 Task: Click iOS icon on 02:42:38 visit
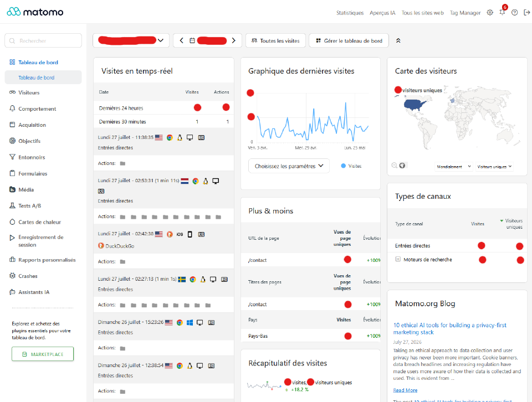click(180, 234)
